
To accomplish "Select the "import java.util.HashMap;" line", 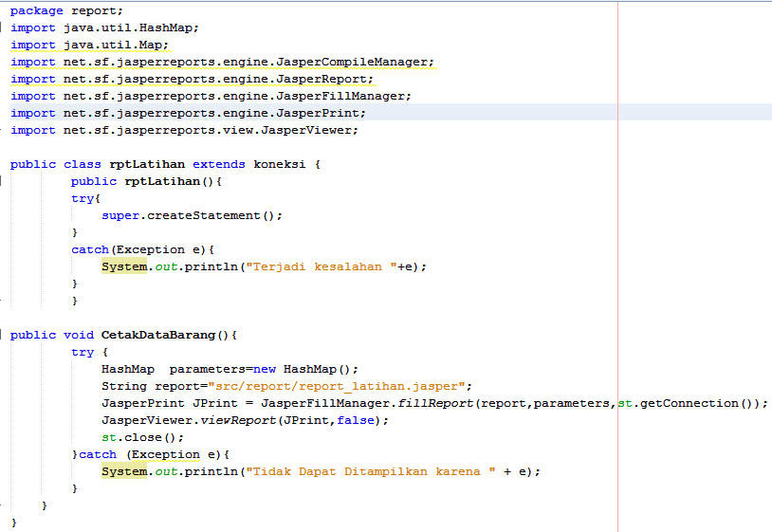I will [104, 28].
